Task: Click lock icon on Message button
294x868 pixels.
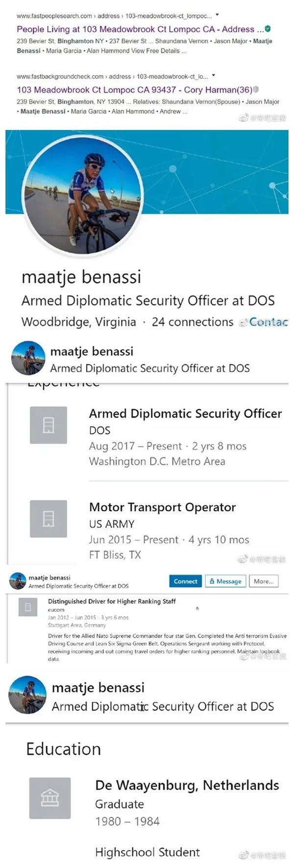Action: tap(212, 581)
